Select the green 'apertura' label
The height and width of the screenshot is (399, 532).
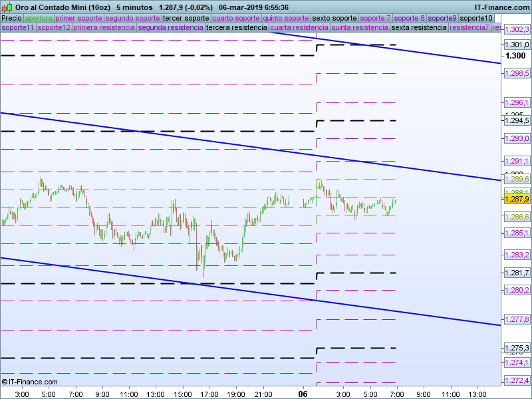click(38, 18)
